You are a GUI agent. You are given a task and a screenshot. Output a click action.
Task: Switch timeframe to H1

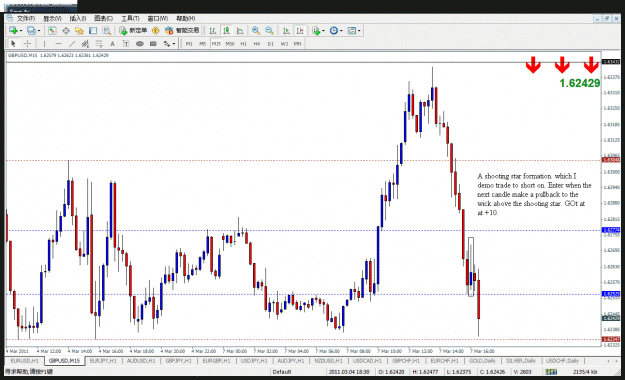[x=244, y=44]
